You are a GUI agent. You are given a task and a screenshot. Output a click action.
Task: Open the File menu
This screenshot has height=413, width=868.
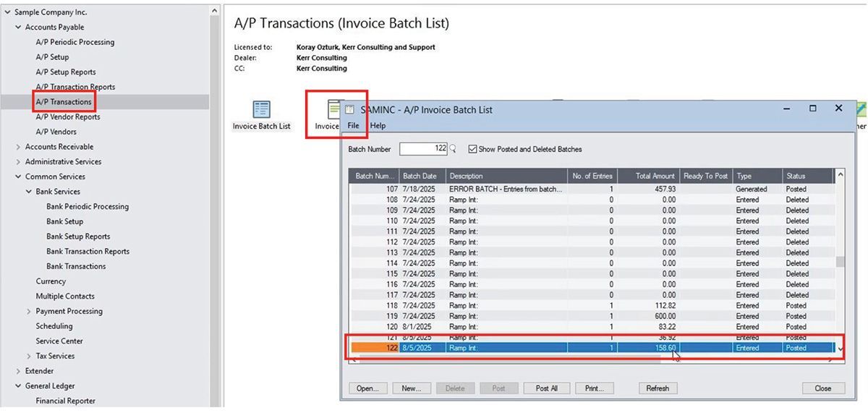[x=353, y=125]
